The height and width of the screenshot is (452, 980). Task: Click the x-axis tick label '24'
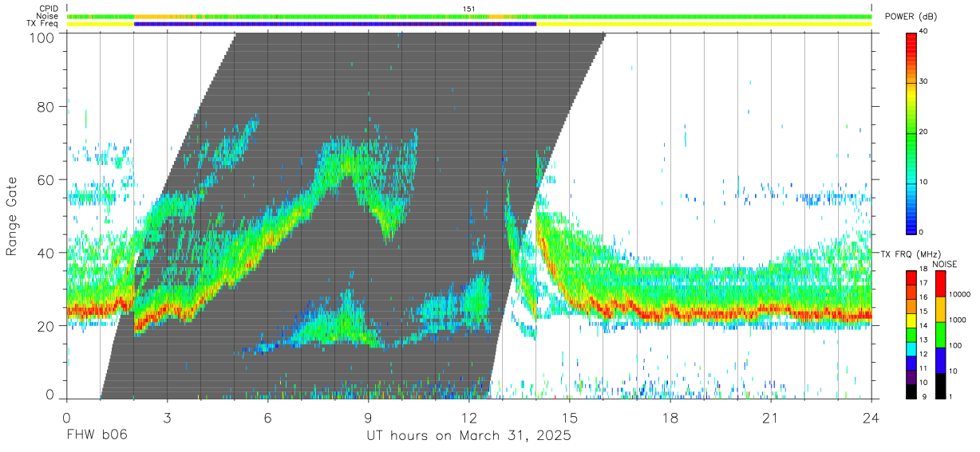[x=871, y=418]
